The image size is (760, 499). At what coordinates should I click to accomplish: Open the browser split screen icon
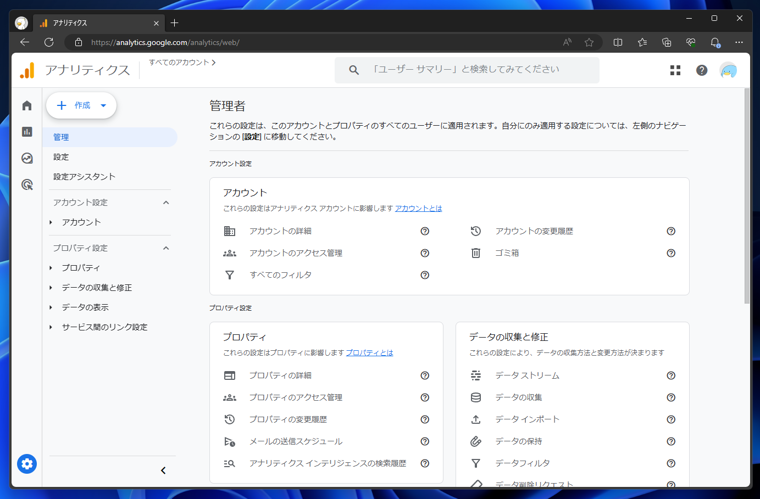coord(618,42)
